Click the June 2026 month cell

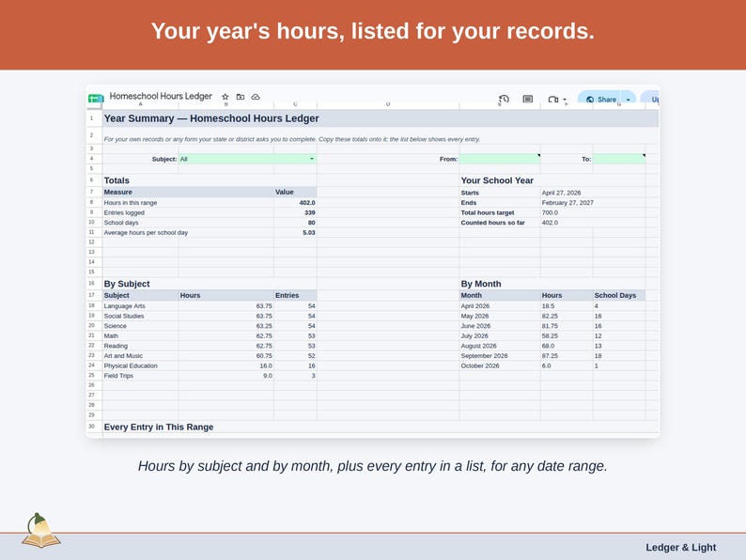[475, 326]
